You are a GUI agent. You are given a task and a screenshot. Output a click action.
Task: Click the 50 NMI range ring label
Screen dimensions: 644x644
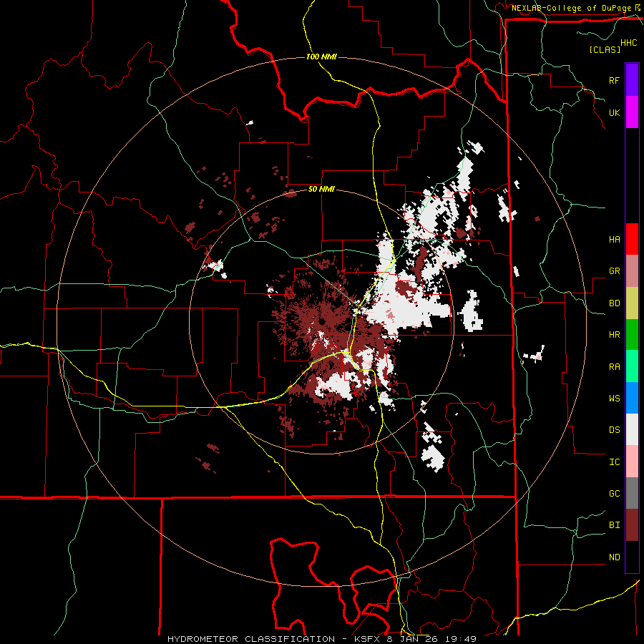321,189
